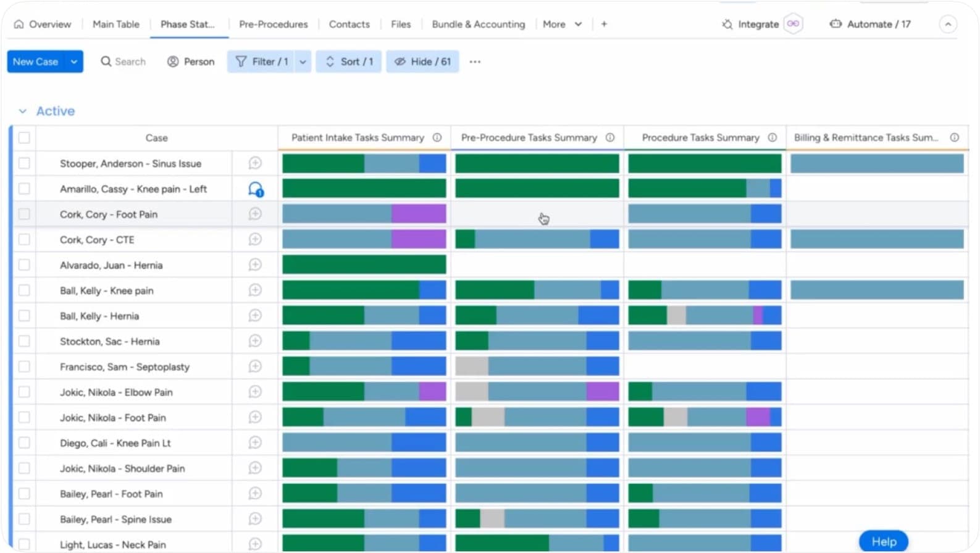
Task: Open the Contacts tab
Action: [x=349, y=24]
